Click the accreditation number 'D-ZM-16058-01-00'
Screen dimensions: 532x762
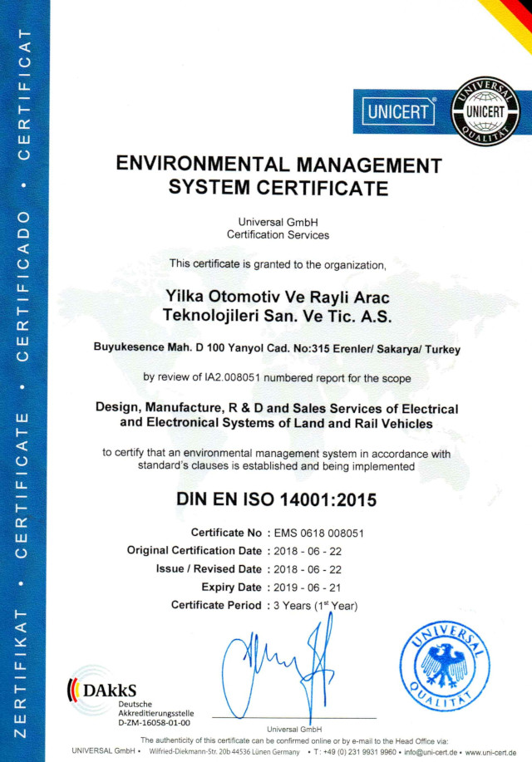(x=154, y=723)
